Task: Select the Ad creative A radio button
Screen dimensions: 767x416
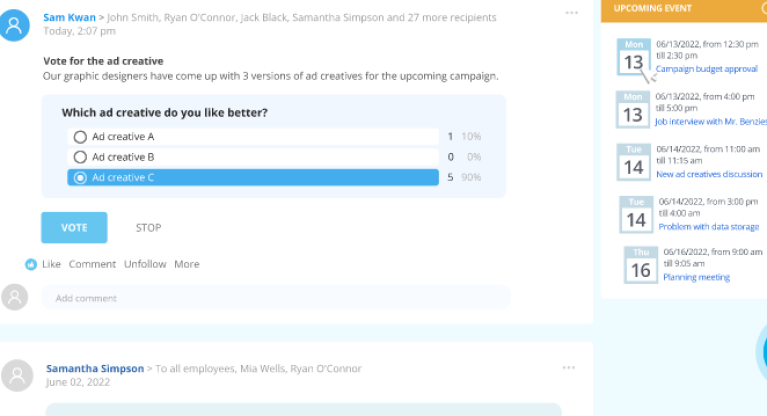Action: (x=80, y=137)
